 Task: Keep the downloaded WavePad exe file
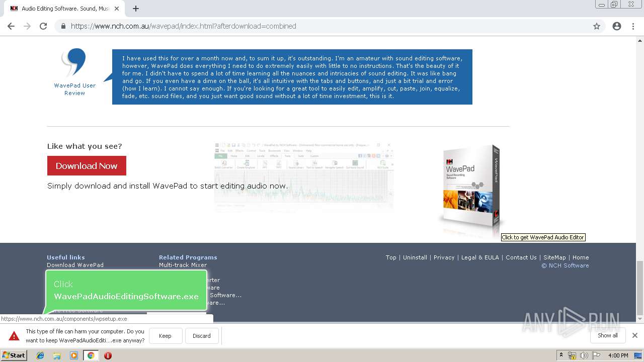coord(165,336)
